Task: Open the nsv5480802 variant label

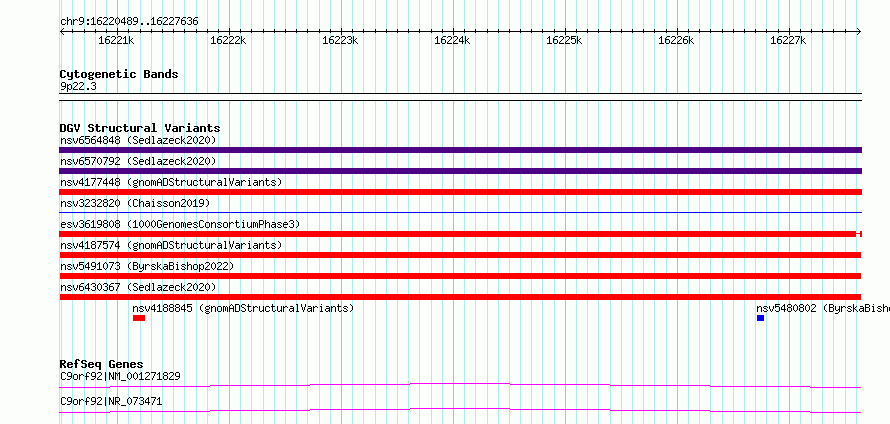Action: (x=822, y=308)
